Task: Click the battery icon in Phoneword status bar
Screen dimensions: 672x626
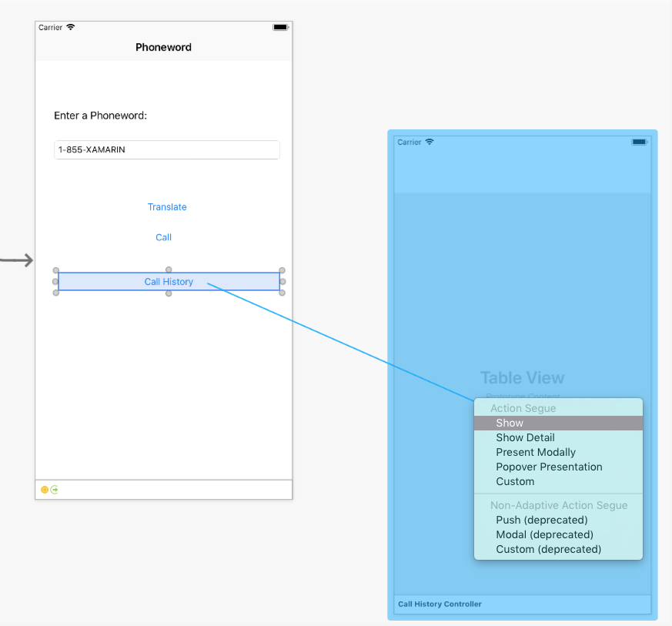Action: click(x=279, y=27)
